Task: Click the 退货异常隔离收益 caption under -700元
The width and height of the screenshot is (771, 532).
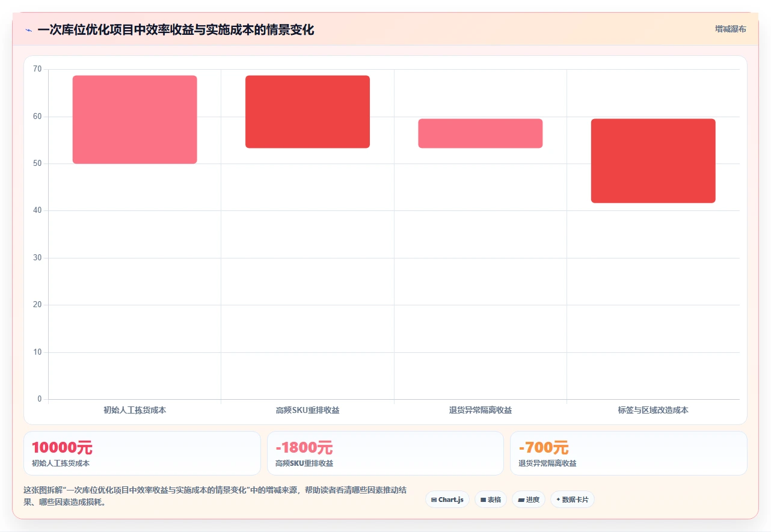Action: click(x=547, y=463)
